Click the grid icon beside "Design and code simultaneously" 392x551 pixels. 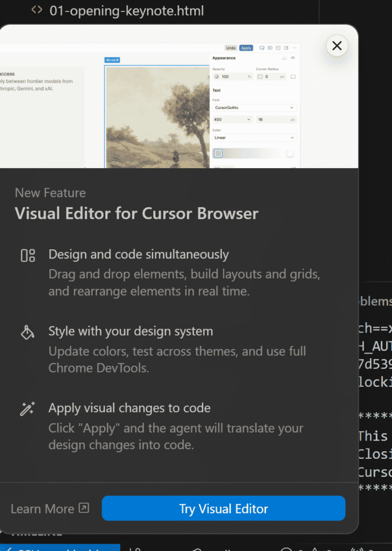(x=28, y=254)
